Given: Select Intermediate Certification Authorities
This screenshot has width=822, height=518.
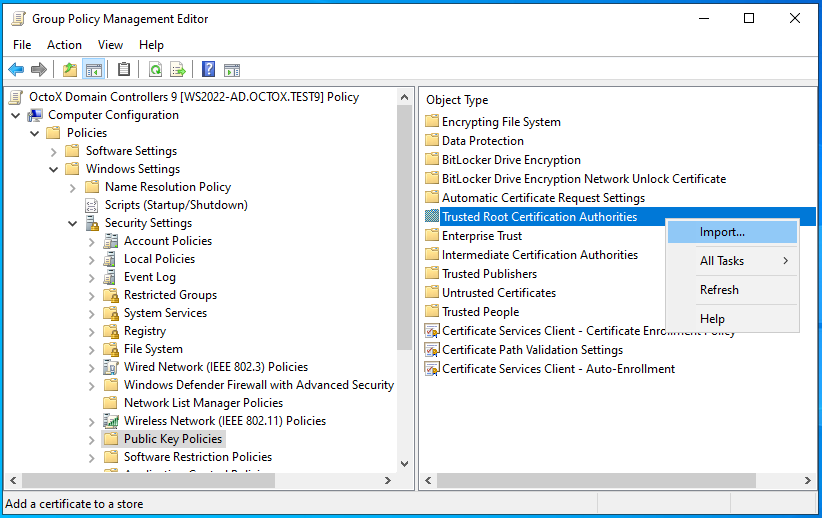Looking at the screenshot, I should pyautogui.click(x=540, y=255).
